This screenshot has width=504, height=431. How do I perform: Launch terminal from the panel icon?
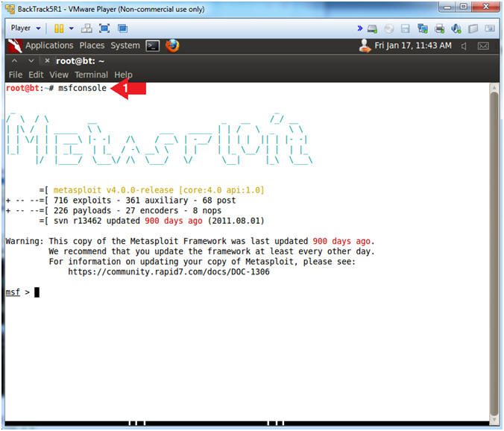click(152, 46)
